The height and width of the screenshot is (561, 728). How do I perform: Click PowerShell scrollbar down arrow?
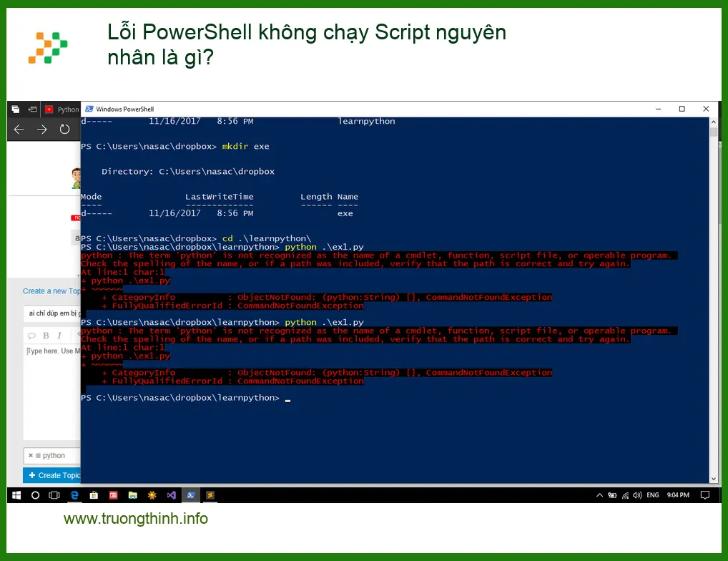point(714,479)
